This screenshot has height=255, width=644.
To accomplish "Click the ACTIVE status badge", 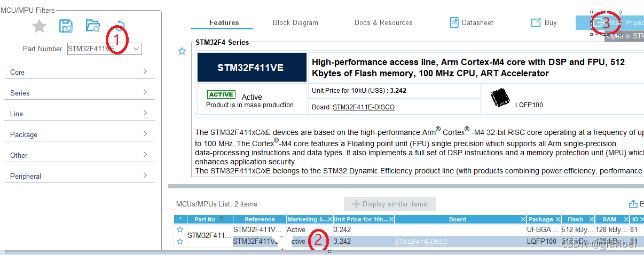I will click(221, 94).
